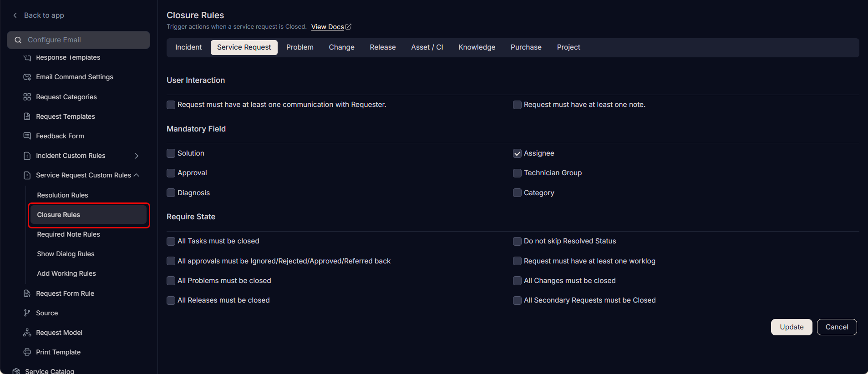Screen dimensions: 868x374
Task: Click the Service Request Custom Rules icon
Action: [x=27, y=175]
